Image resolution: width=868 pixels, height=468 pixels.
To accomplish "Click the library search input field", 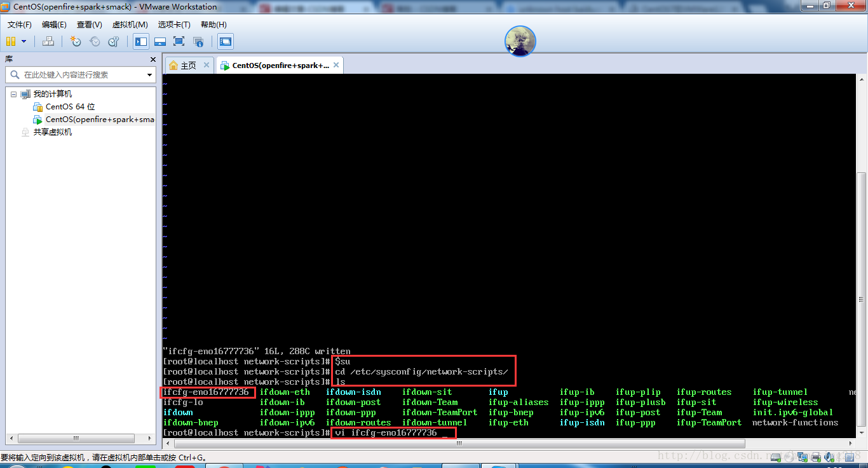I will pos(80,74).
